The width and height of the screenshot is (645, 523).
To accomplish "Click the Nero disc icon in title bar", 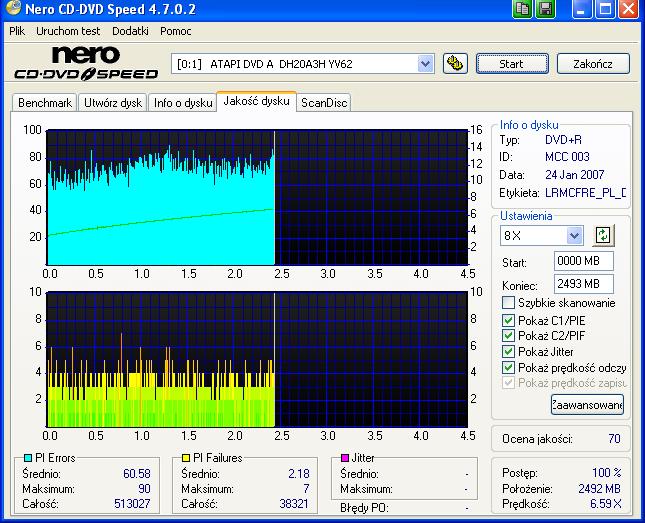I will (x=13, y=7).
